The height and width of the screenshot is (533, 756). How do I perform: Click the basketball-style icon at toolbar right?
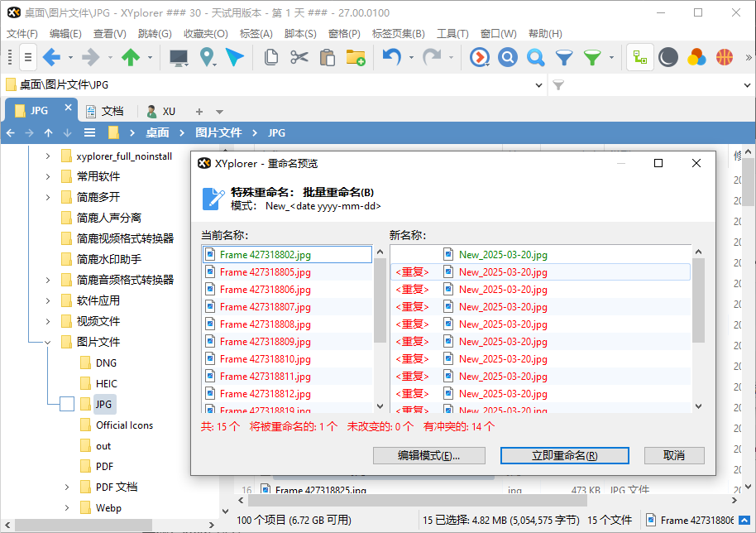point(724,56)
